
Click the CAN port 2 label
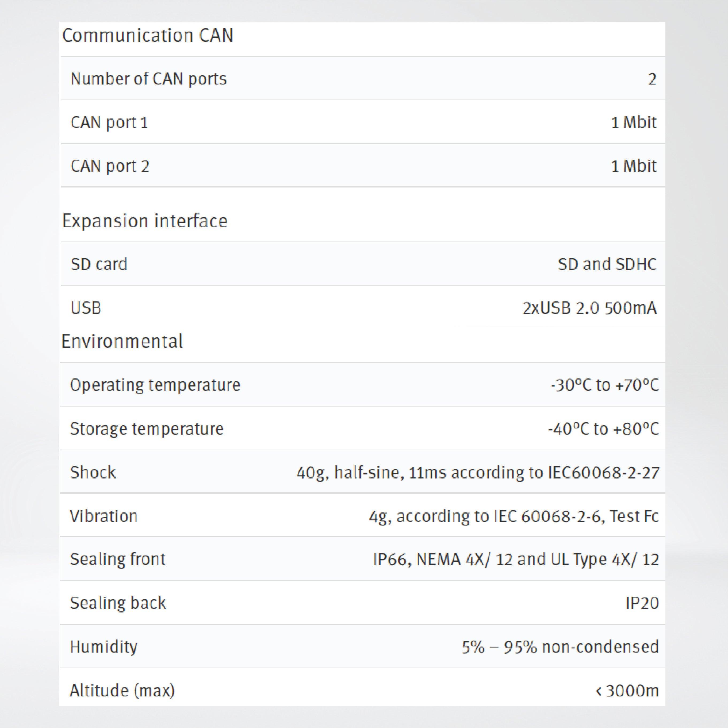tap(110, 166)
